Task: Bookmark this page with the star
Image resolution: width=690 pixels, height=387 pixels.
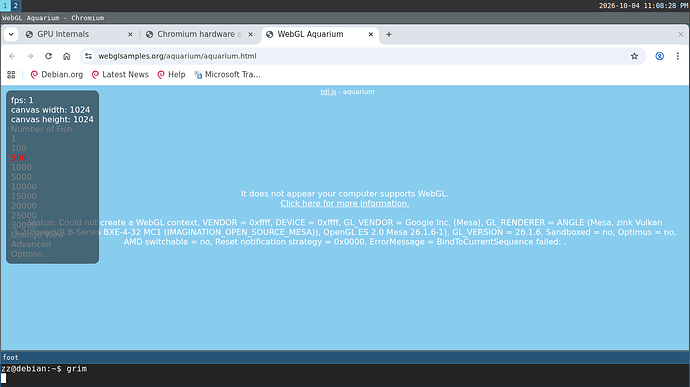Action: (x=634, y=56)
